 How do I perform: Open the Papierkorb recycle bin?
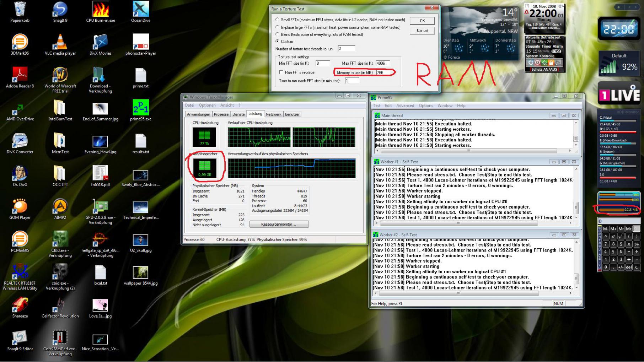(20, 10)
